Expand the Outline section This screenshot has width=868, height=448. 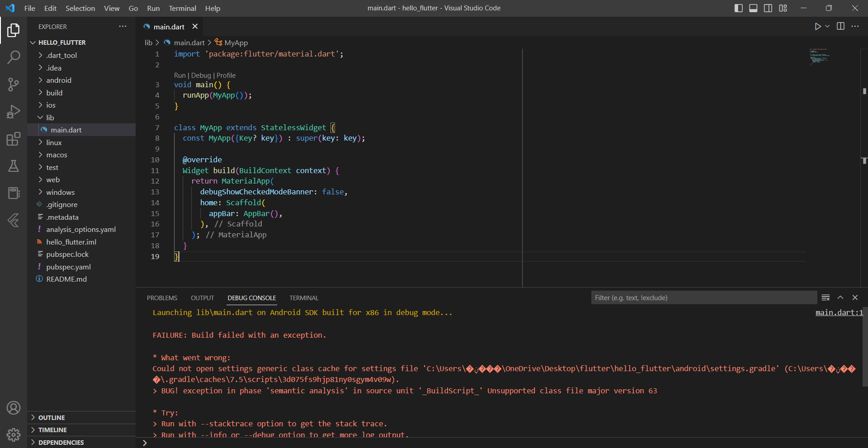(81, 418)
